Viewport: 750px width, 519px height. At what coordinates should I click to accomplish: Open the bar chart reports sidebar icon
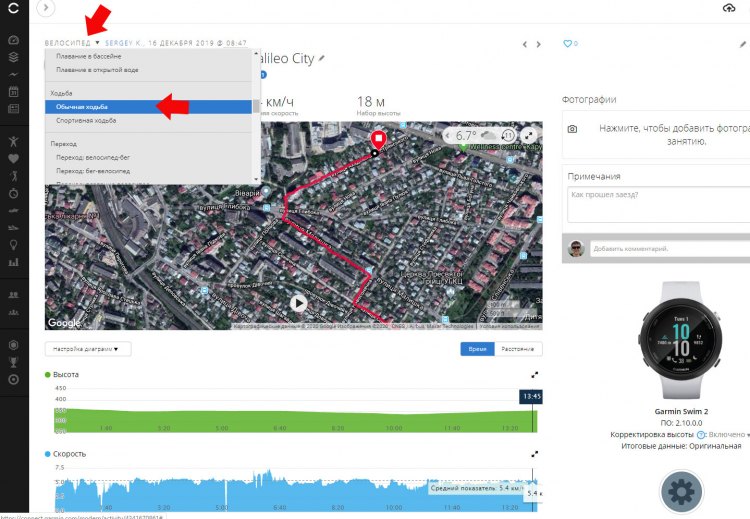[14, 262]
